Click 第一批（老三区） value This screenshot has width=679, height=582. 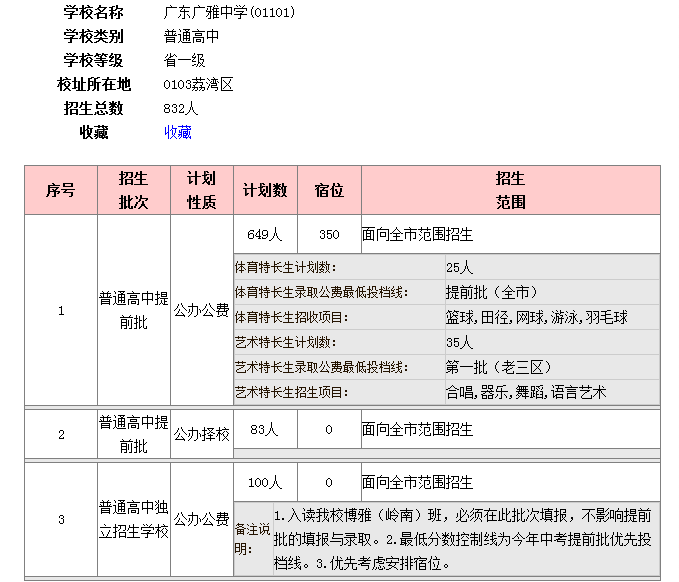498,367
